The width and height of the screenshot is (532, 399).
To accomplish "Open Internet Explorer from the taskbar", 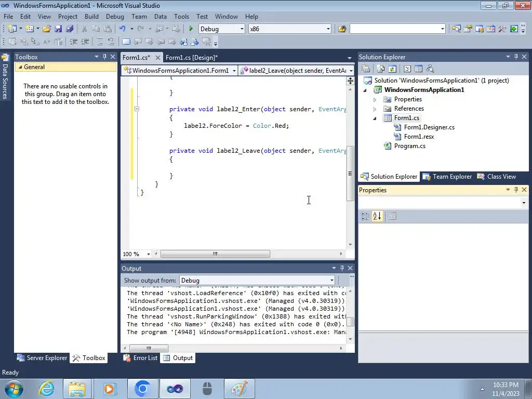I will pos(46,389).
